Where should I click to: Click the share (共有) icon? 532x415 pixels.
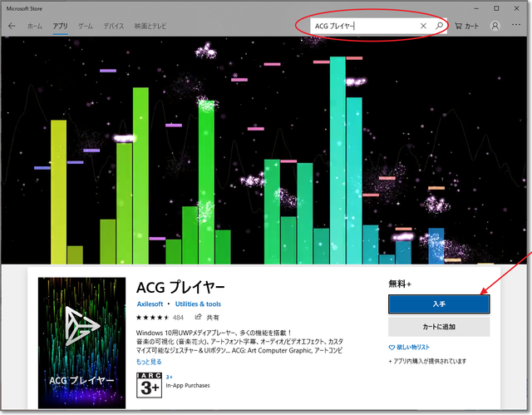click(x=199, y=317)
